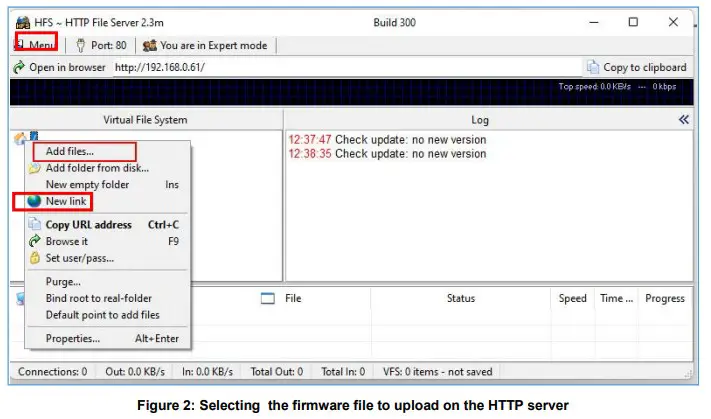Viewport: 711px width, 419px height.
Task: Select the root home icon in file tree
Action: coord(20,138)
